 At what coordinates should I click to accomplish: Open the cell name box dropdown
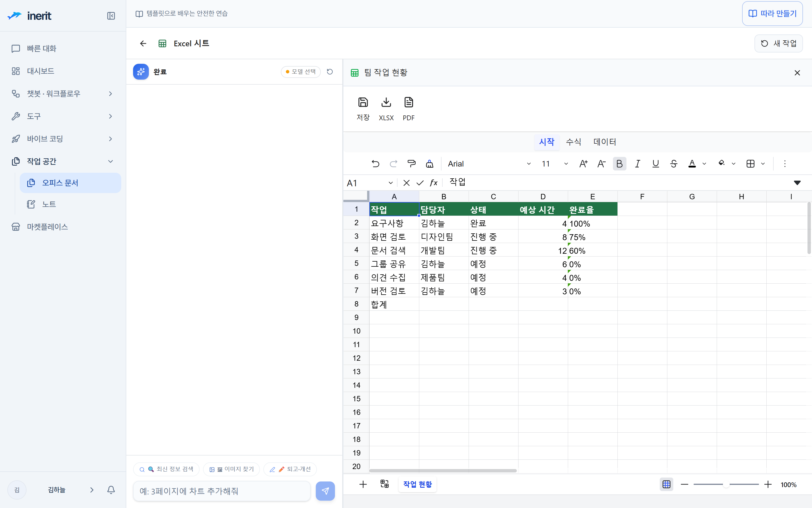390,183
